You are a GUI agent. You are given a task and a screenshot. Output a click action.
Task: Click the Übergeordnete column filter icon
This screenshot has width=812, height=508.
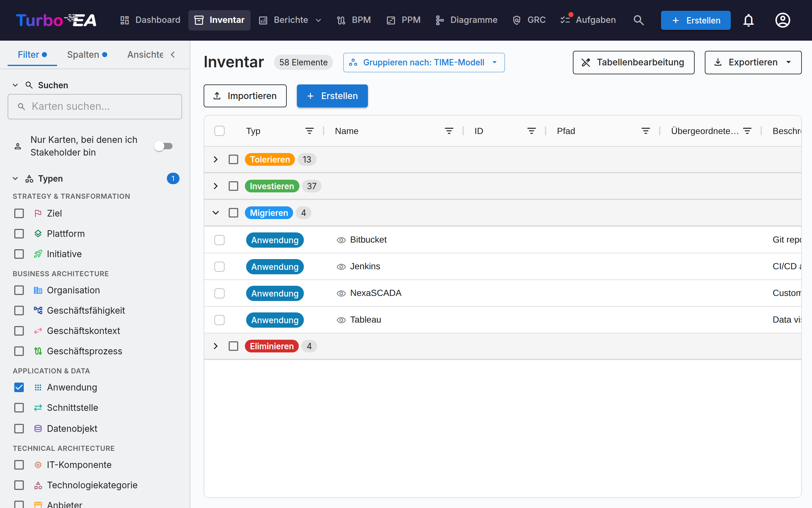coord(747,131)
